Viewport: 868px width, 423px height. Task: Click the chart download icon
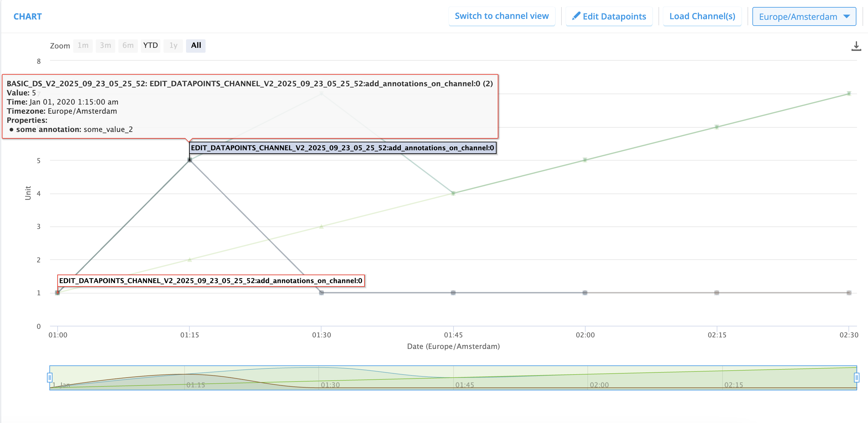point(856,46)
